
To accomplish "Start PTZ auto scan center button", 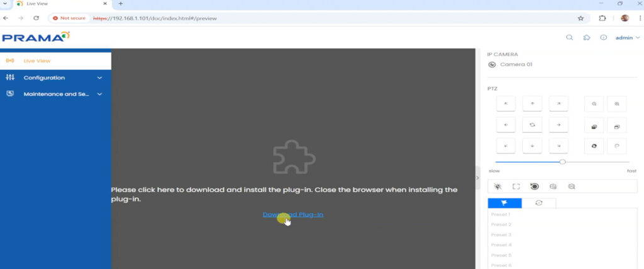I will click(532, 125).
